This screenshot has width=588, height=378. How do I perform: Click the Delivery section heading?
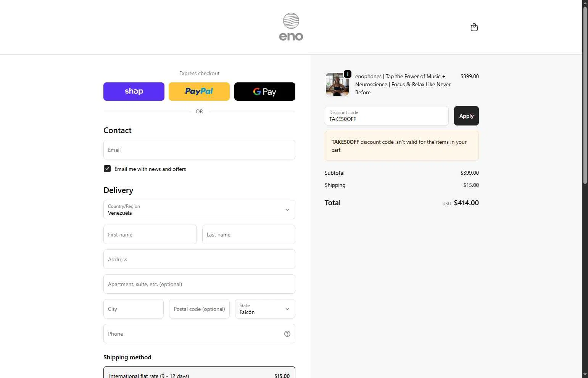[x=118, y=190]
